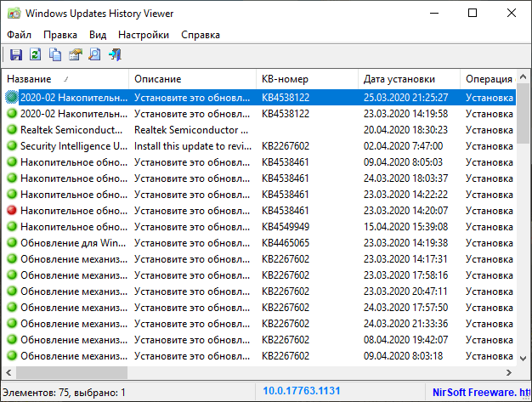532x402 pixels.
Task: Open the Вид menu
Action: click(x=98, y=35)
